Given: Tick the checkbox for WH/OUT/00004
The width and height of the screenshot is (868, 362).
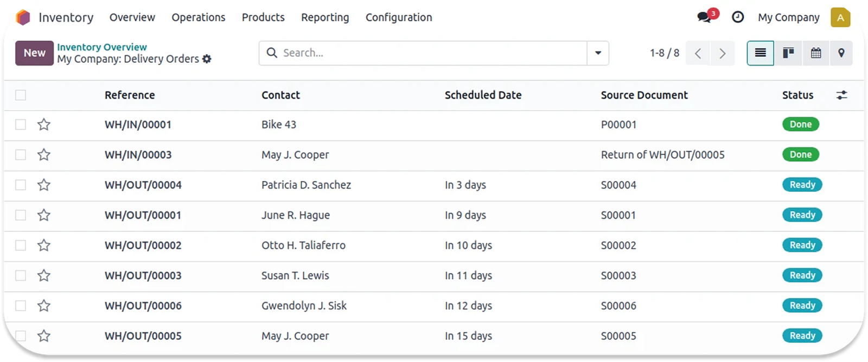Looking at the screenshot, I should coord(21,185).
